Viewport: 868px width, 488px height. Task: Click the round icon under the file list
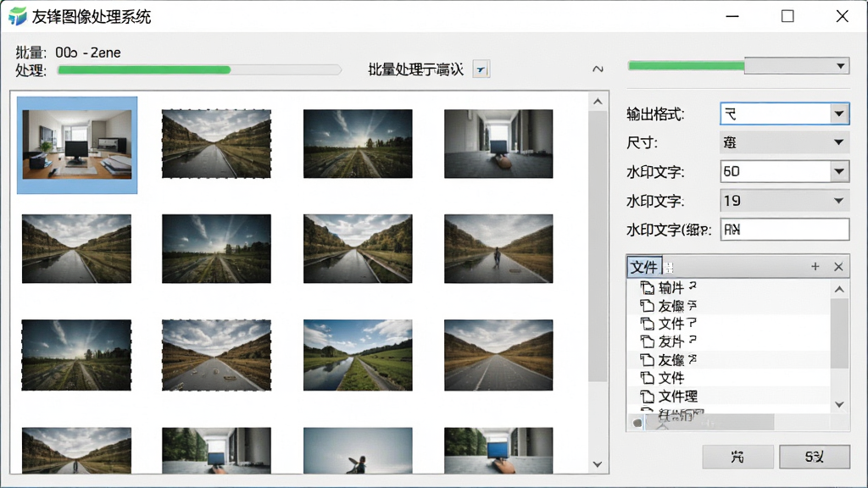[637, 424]
